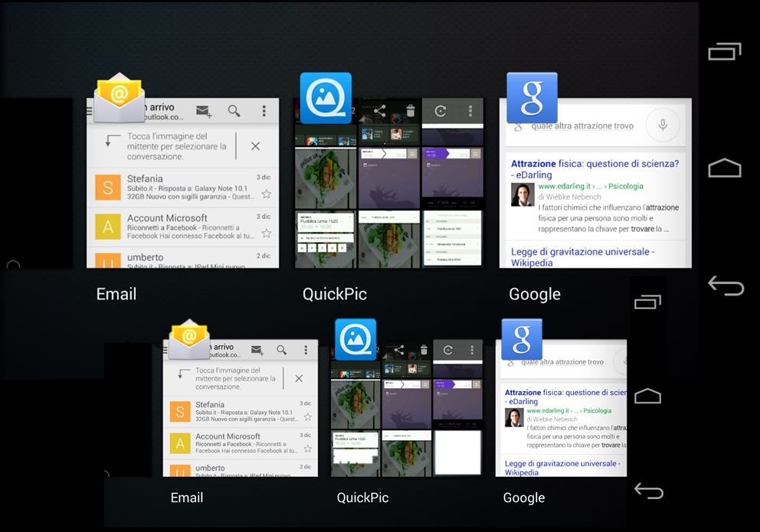Open the Stefania message row in the lower Email preview
This screenshot has width=760, height=532.
click(241, 411)
